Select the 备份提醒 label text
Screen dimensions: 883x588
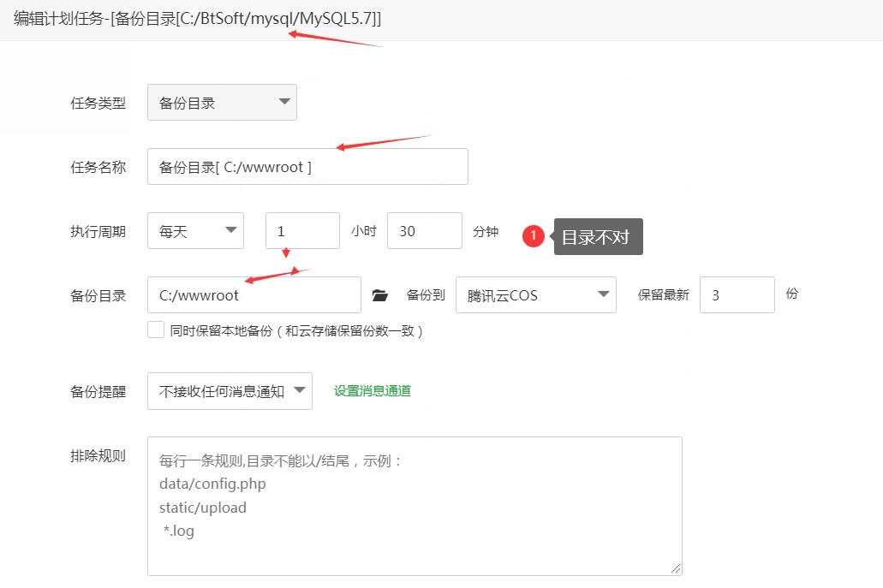pyautogui.click(x=98, y=392)
